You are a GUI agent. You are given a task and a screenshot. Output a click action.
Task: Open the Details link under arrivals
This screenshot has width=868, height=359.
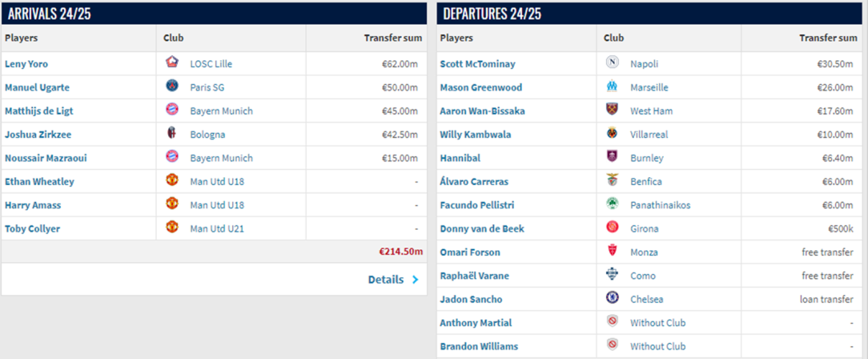385,280
